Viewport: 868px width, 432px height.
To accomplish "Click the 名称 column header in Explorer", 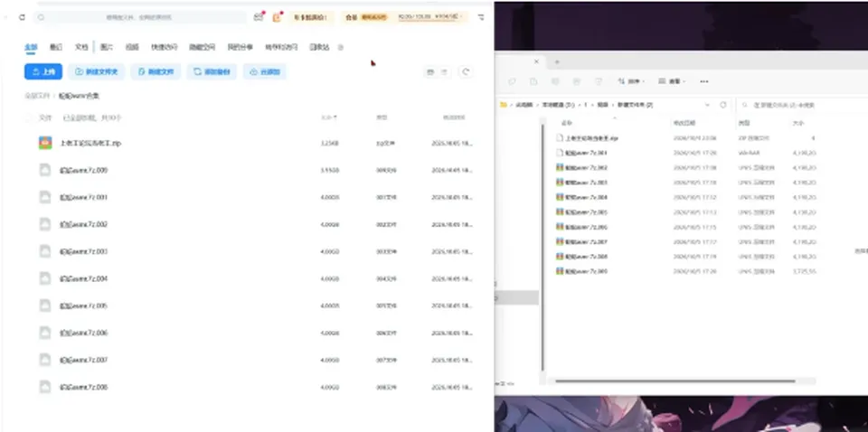I will coord(567,123).
